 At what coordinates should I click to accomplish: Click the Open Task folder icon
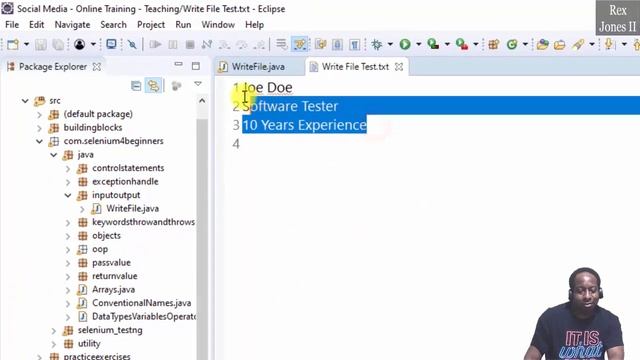(560, 44)
